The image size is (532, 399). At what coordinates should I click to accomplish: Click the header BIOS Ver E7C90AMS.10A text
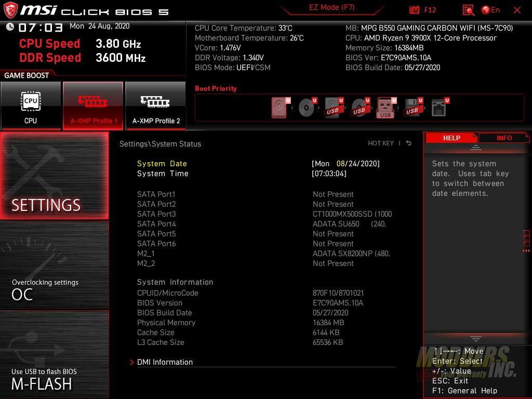coord(388,57)
